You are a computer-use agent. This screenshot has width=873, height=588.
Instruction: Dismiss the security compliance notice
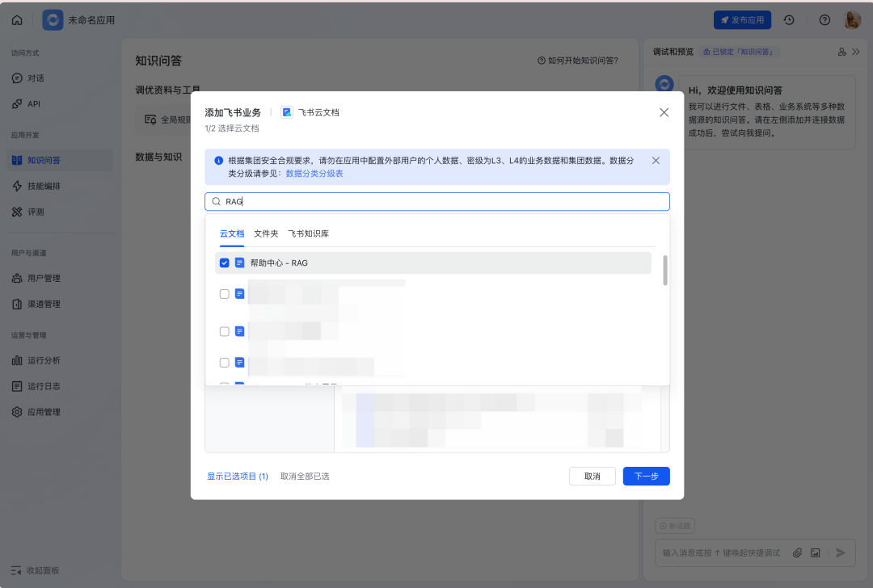(656, 160)
